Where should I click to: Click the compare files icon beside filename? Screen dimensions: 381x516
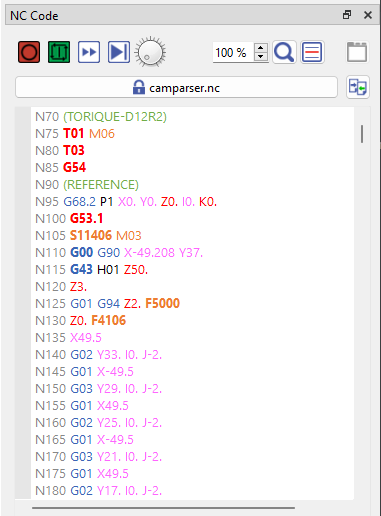[x=358, y=87]
